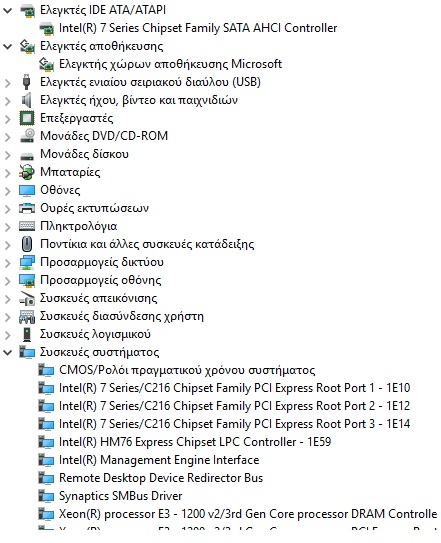This screenshot has width=441, height=543.
Task: Collapse the Ελεγκτές αποθήκευσης category
Action: tap(7, 46)
